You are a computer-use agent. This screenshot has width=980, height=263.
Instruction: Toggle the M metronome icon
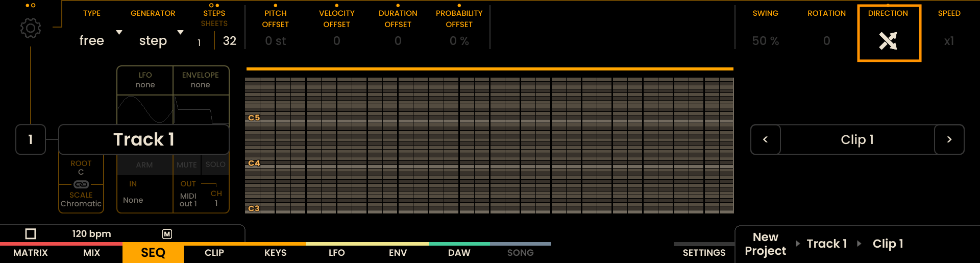click(167, 234)
